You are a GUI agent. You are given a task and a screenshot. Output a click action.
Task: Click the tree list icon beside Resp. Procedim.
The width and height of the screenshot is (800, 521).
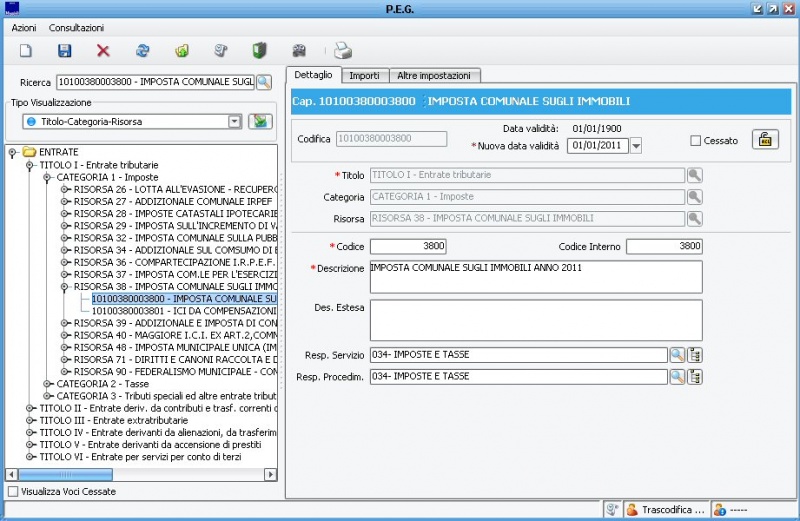coord(695,377)
